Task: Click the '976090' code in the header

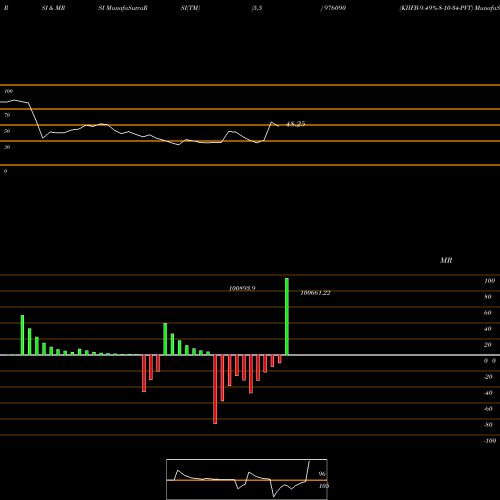Action: tap(334, 8)
